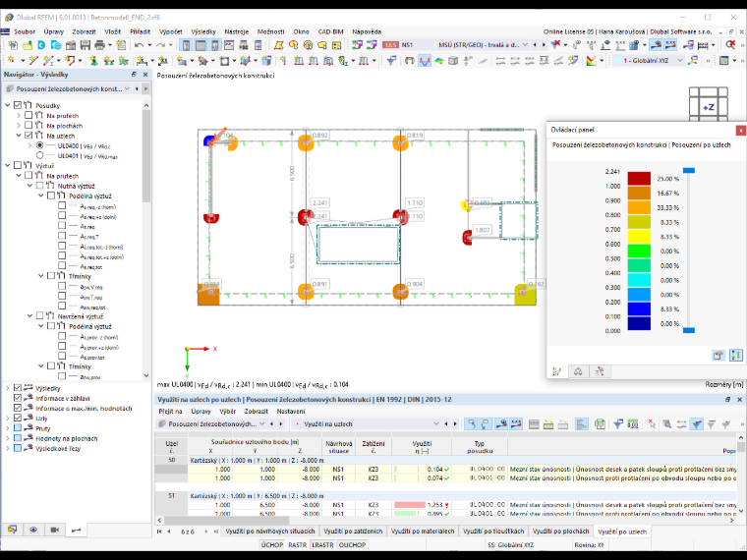Click the top handle of legend range slider

coord(689,171)
